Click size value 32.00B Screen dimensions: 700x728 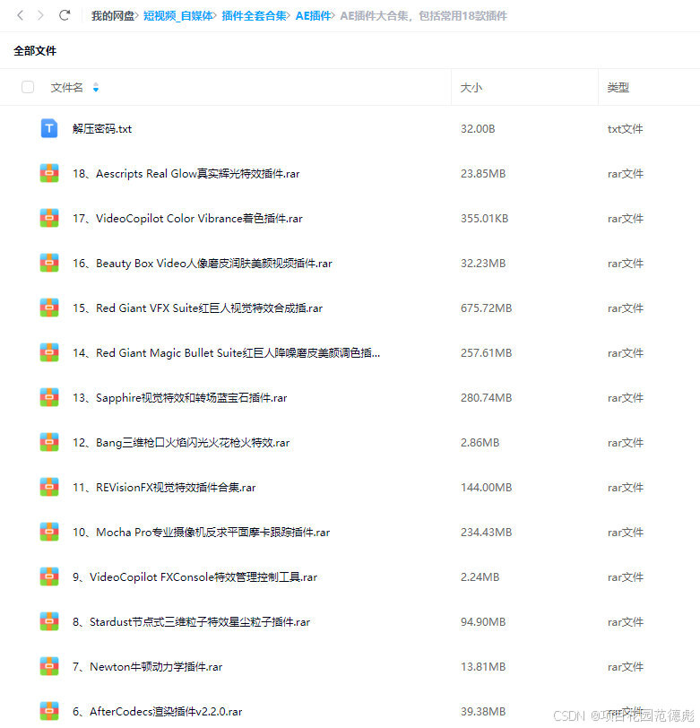(x=478, y=128)
